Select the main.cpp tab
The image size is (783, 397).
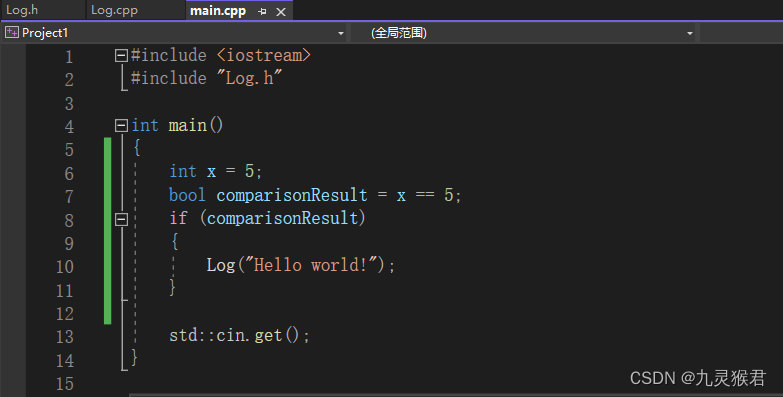click(218, 11)
